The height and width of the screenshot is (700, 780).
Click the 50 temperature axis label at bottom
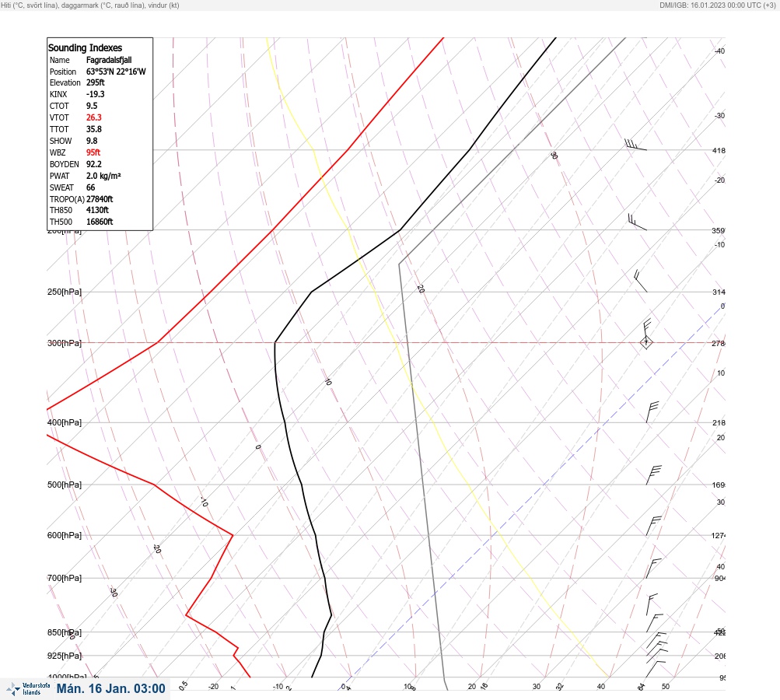click(x=666, y=687)
